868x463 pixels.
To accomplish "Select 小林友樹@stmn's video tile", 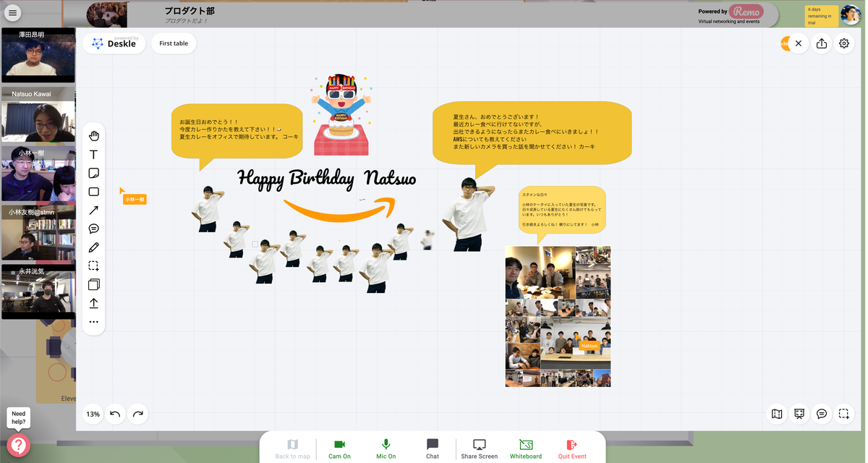I will tap(38, 233).
